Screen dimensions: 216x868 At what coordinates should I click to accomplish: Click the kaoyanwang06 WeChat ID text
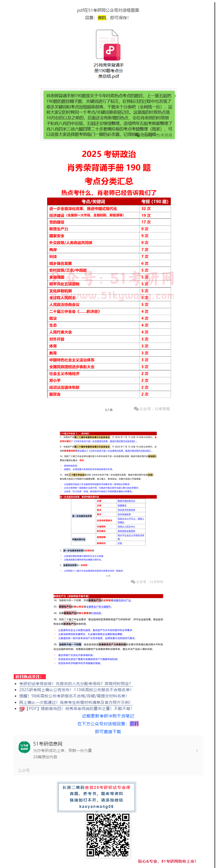pyautogui.click(x=96, y=806)
